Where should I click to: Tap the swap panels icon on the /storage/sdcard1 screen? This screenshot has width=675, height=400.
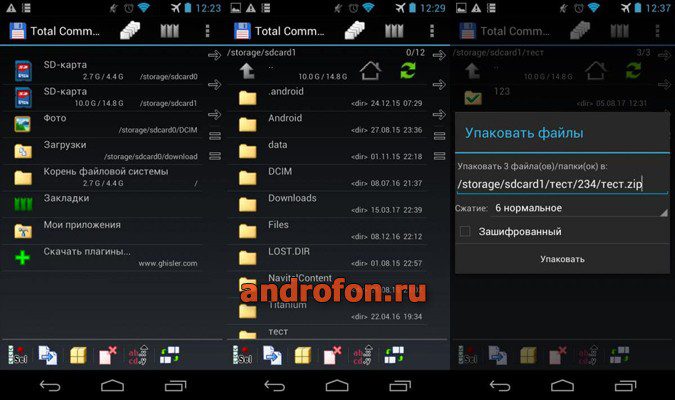pyautogui.click(x=394, y=355)
